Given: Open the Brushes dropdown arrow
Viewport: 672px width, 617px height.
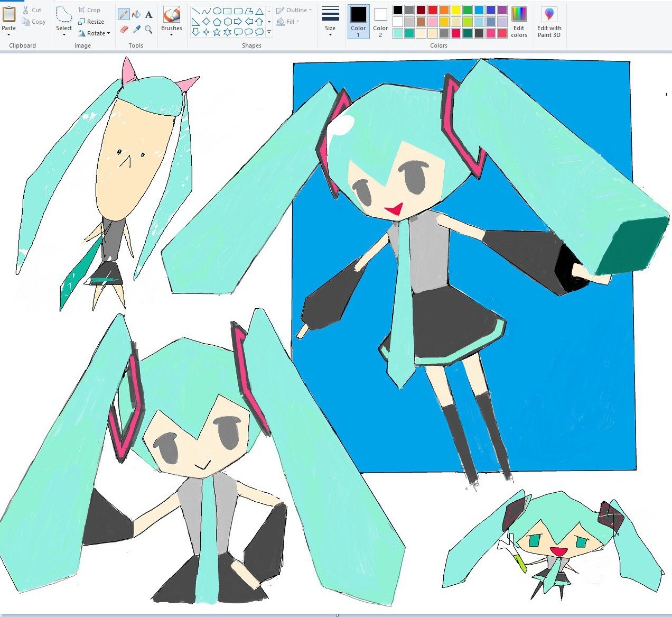Looking at the screenshot, I should [x=172, y=35].
